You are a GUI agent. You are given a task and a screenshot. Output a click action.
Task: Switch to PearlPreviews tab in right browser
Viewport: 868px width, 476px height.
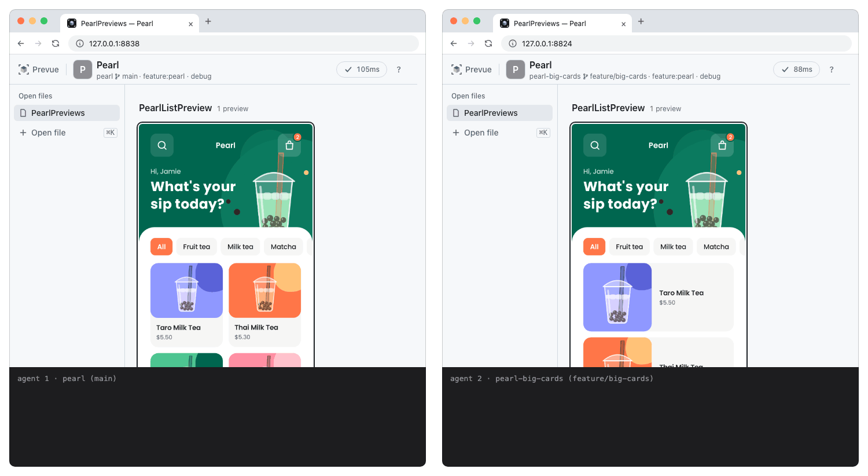point(562,24)
